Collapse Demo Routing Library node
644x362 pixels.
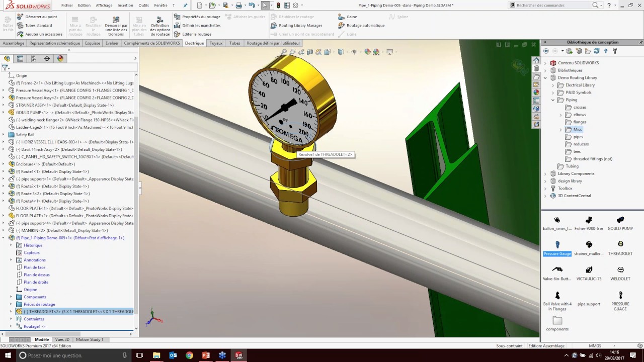(x=545, y=78)
